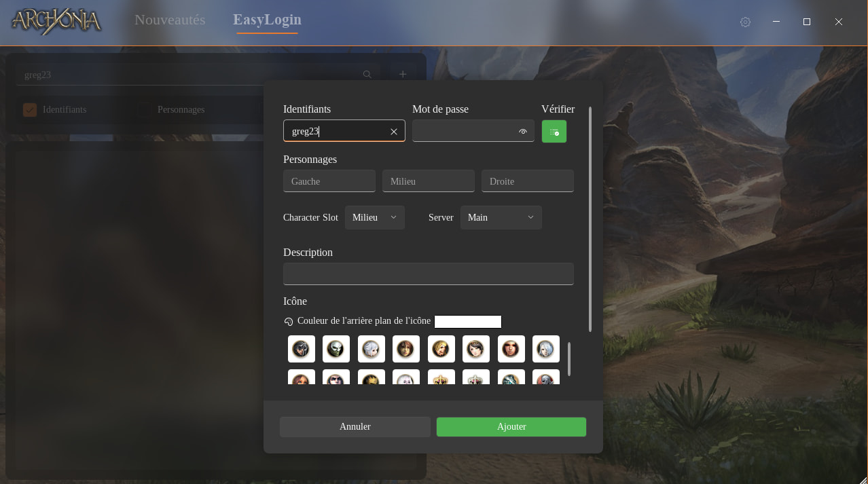Expand the Server dropdown
This screenshot has width=868, height=484.
[x=501, y=217]
